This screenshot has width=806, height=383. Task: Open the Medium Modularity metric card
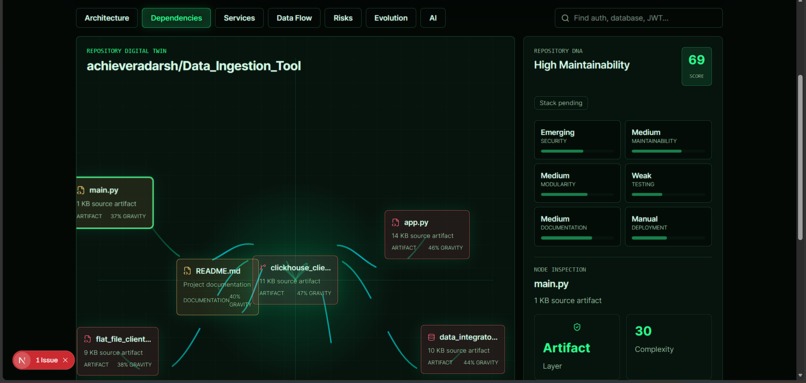coord(577,183)
